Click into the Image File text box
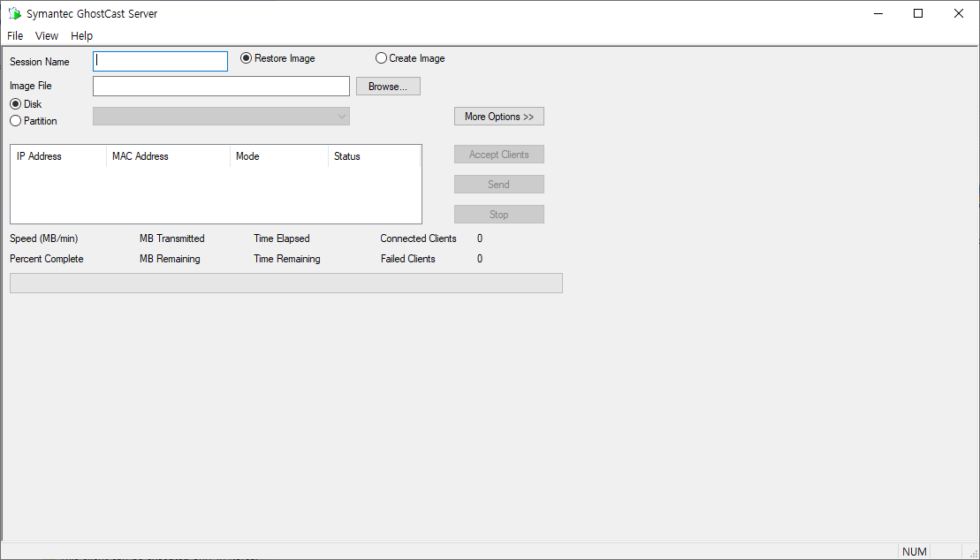 (221, 87)
